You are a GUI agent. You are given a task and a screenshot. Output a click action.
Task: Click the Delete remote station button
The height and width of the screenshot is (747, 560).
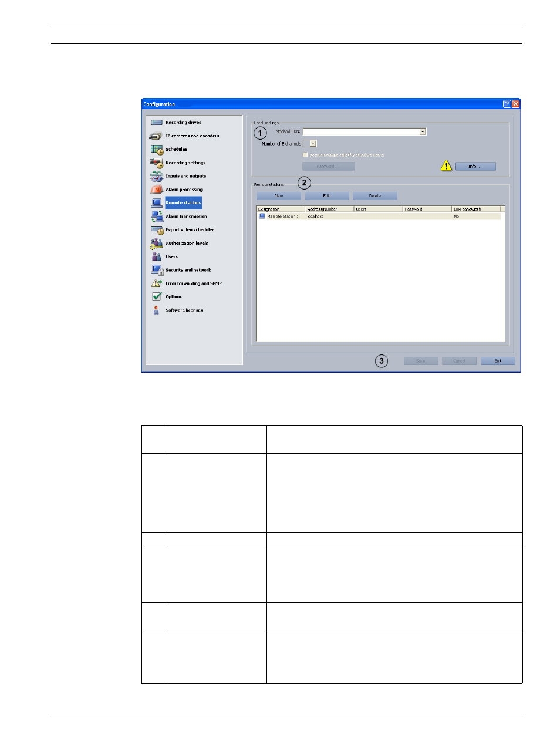pos(375,196)
